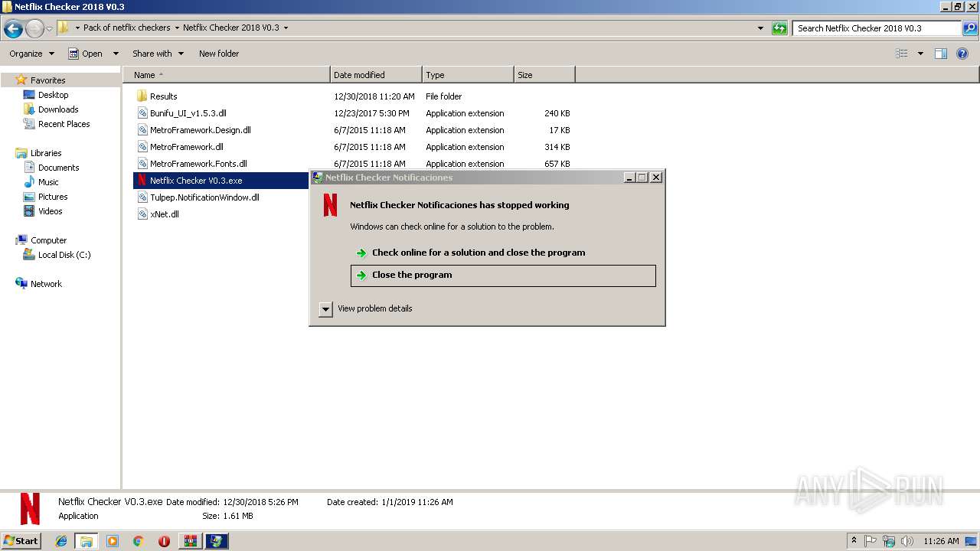Select Libraries in navigation pane
Viewport: 980px width, 551px height.
click(x=46, y=153)
